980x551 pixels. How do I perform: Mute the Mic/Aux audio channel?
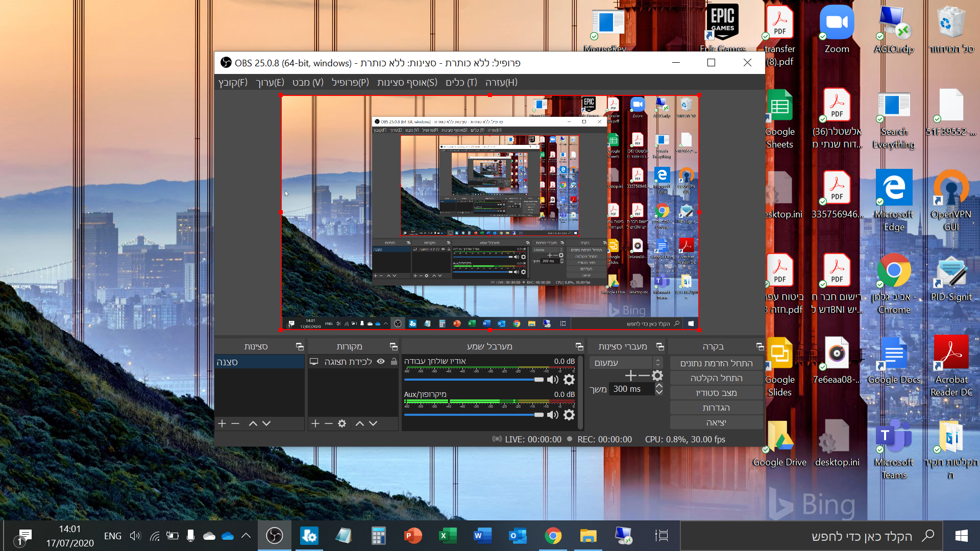coord(553,415)
